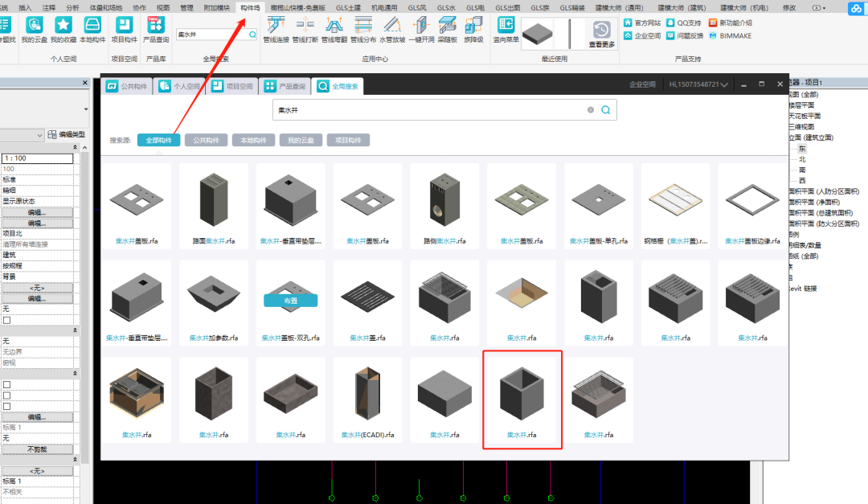Open type selector dropdown beside 编辑类型
The height and width of the screenshot is (504, 868).
[x=23, y=134]
